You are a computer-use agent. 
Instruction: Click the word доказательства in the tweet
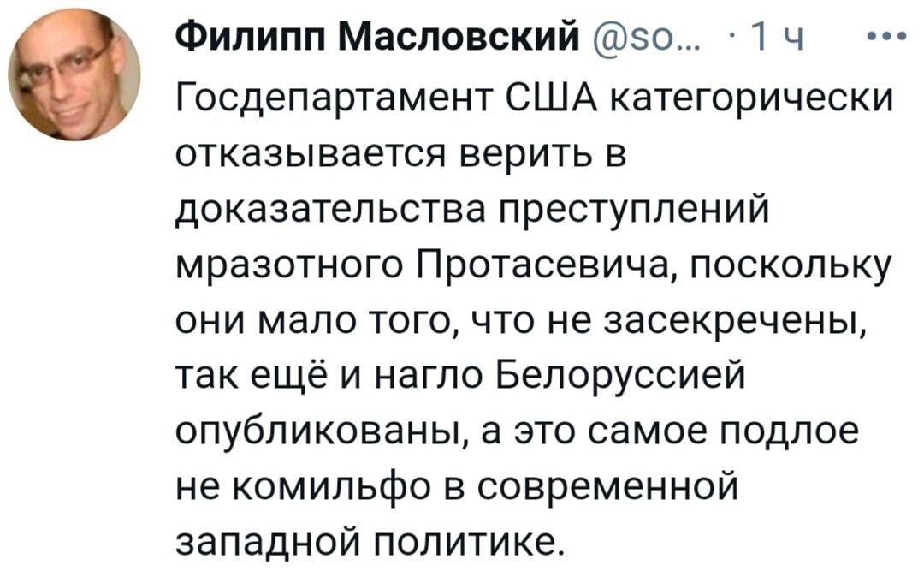tap(332, 211)
